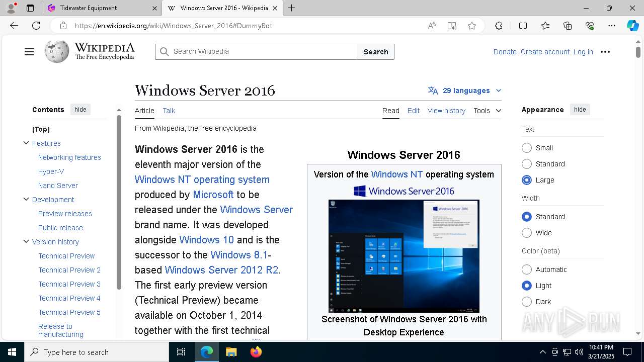Screen dimensions: 644x362
Task: Select Small text size
Action: click(x=527, y=148)
